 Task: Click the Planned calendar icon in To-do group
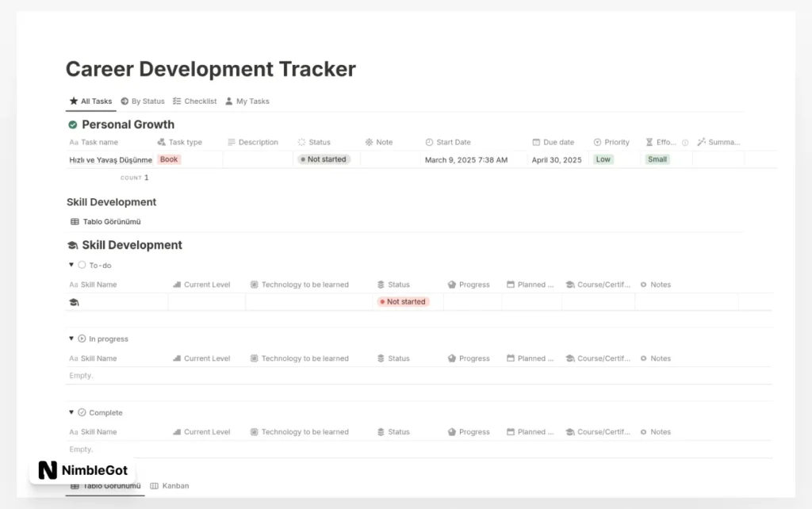click(511, 285)
